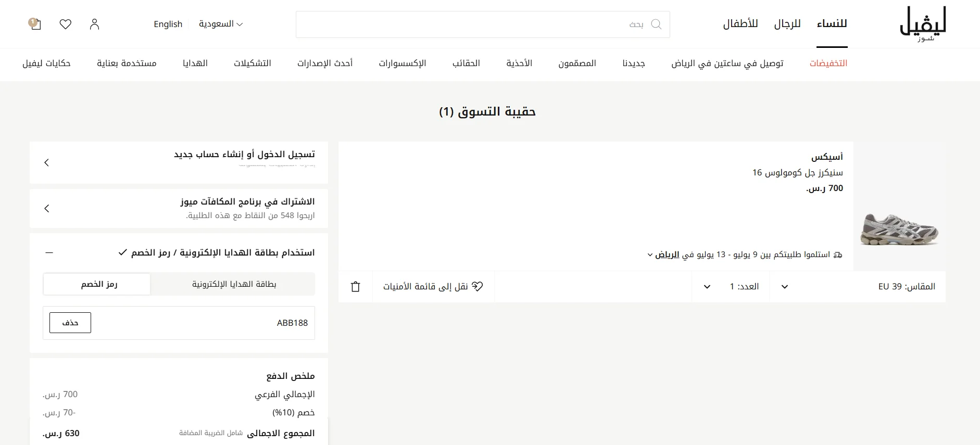The image size is (980, 445).
Task: Open أحدث الإصدارات menu
Action: click(x=325, y=63)
